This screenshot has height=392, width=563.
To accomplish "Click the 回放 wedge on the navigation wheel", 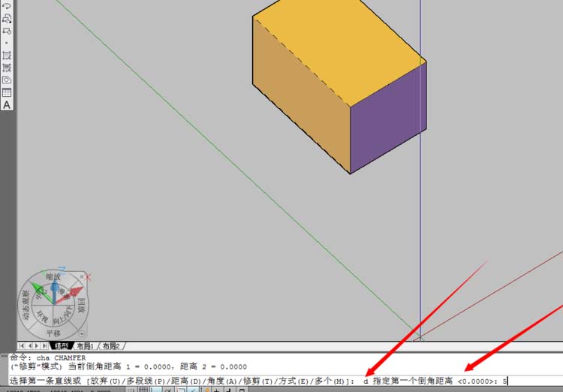I will coord(82,305).
